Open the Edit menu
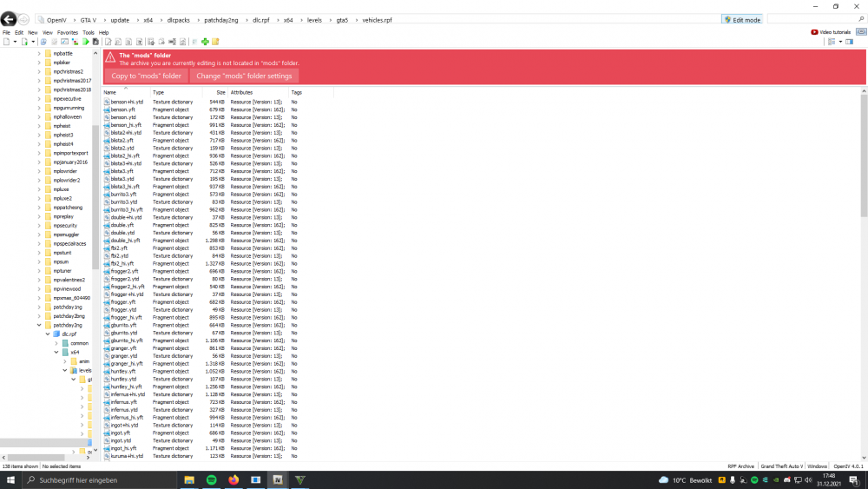This screenshot has width=868, height=489. pos(19,33)
